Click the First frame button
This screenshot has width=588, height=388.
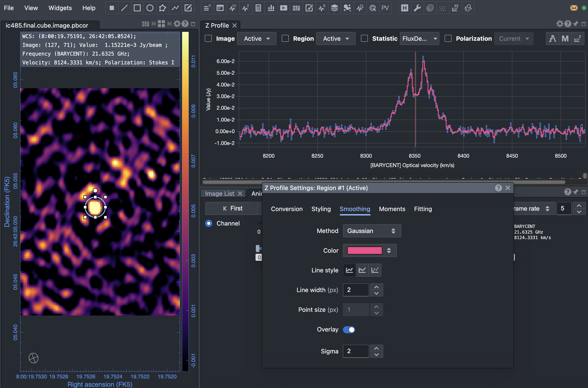232,208
